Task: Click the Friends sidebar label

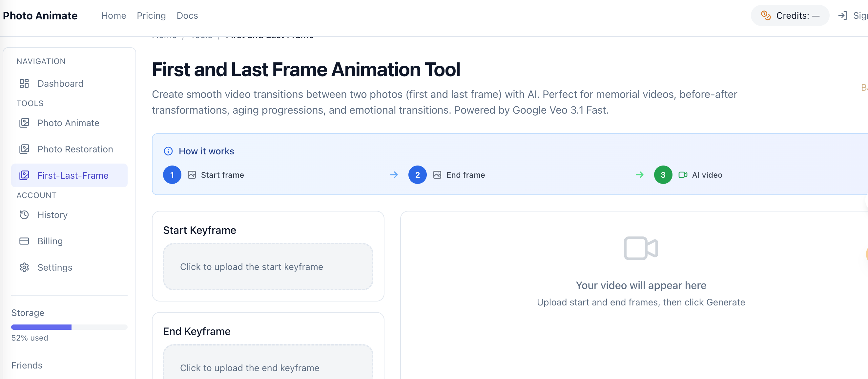Action: click(27, 365)
